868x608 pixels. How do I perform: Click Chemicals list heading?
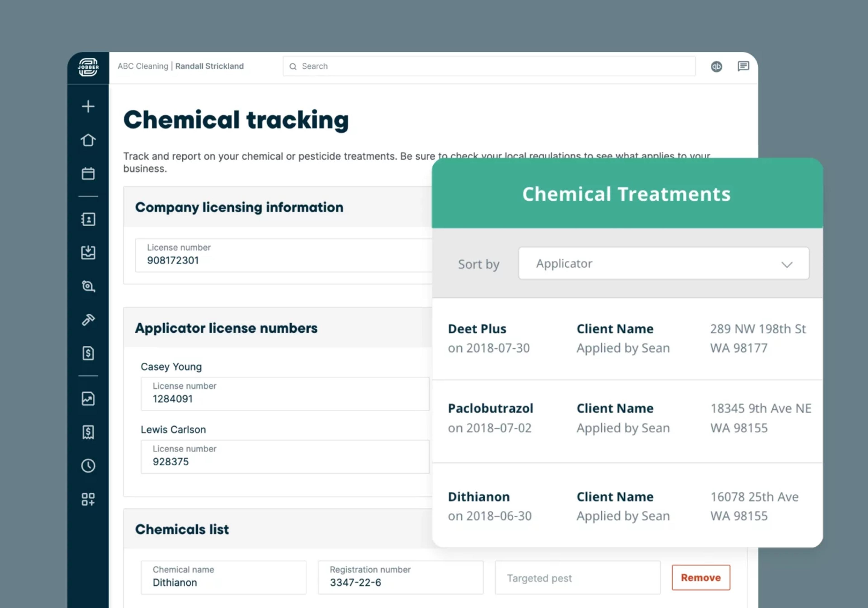pos(182,529)
